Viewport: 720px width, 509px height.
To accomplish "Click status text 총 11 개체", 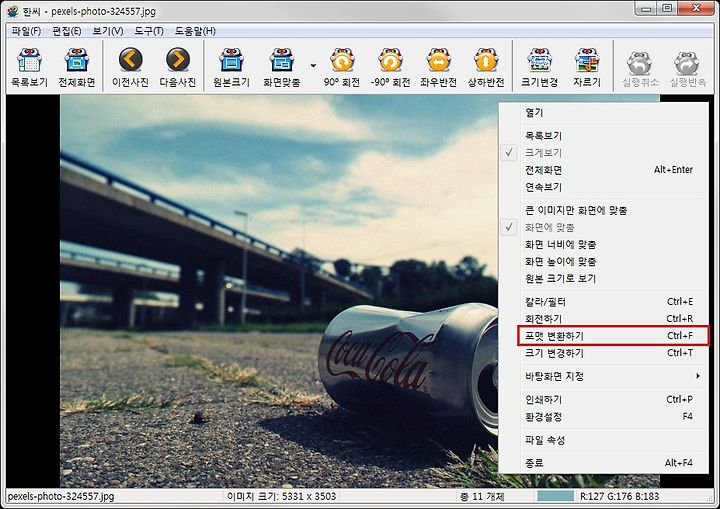I will 482,496.
